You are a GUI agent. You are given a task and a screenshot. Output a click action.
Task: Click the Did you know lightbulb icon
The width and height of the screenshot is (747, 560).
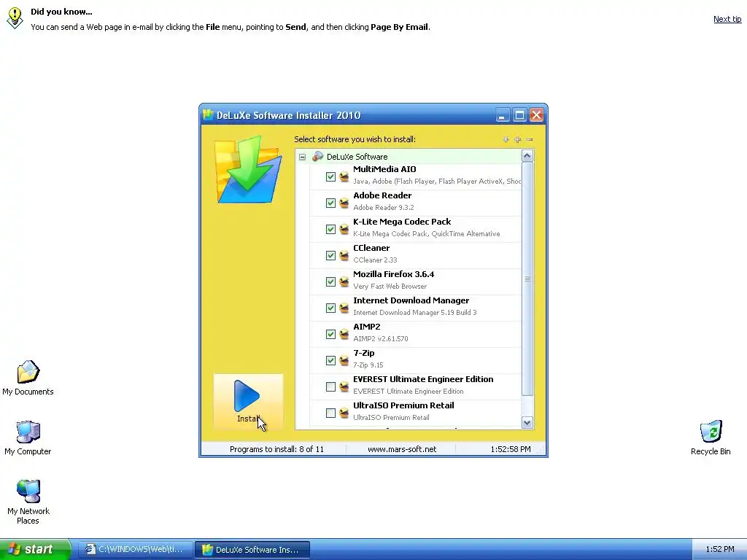click(15, 18)
